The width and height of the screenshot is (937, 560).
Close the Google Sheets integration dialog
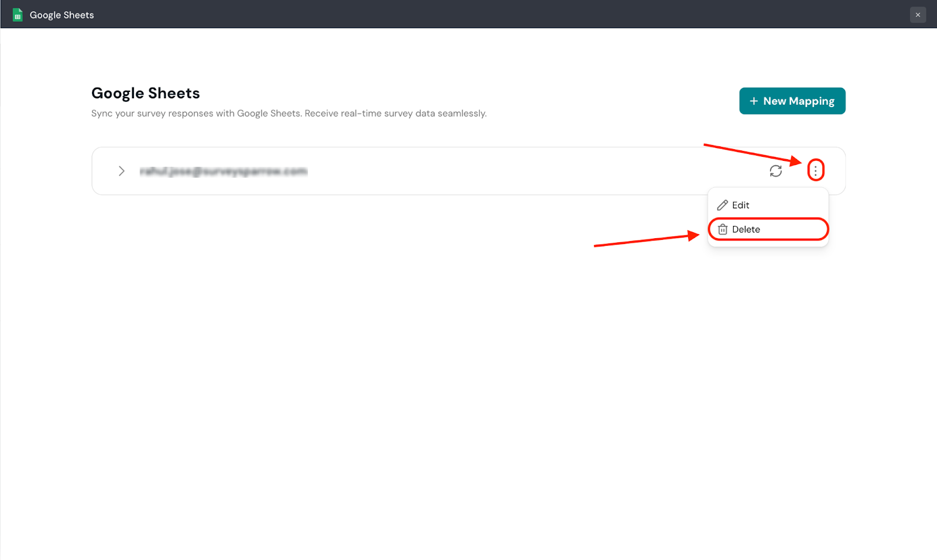tap(918, 15)
